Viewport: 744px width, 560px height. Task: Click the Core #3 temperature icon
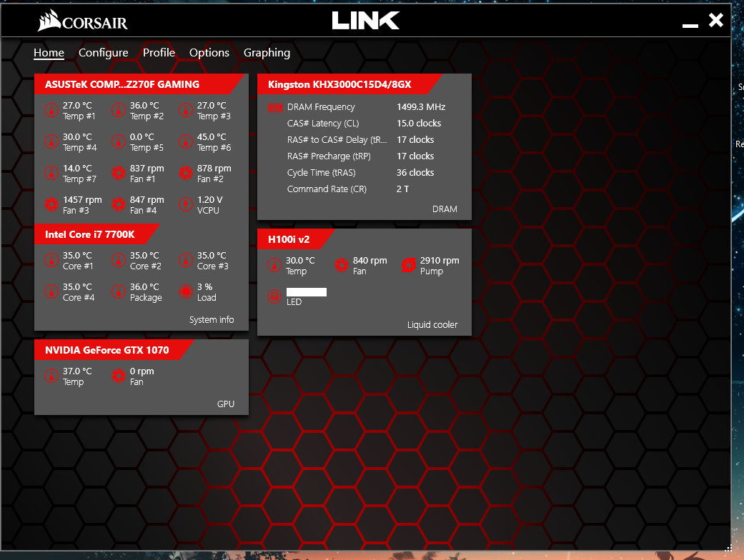tap(186, 260)
